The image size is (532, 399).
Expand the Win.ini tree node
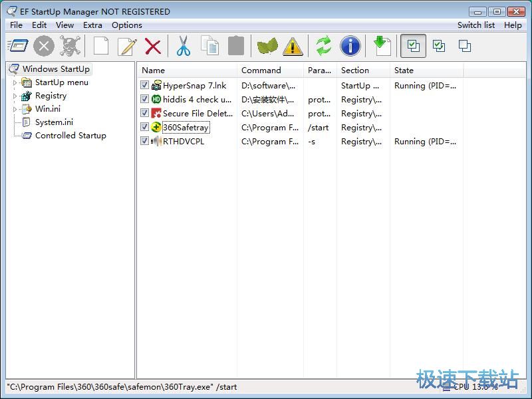click(15, 109)
